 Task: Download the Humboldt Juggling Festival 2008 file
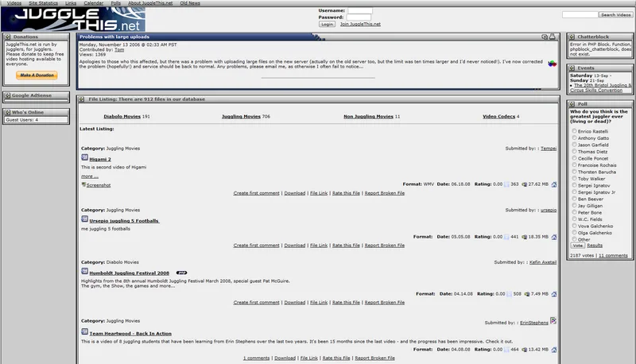coord(294,302)
